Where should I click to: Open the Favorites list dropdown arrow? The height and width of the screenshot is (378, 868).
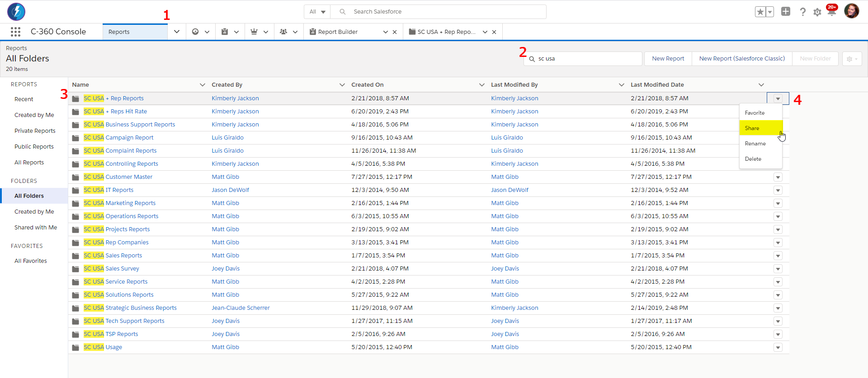coord(770,12)
